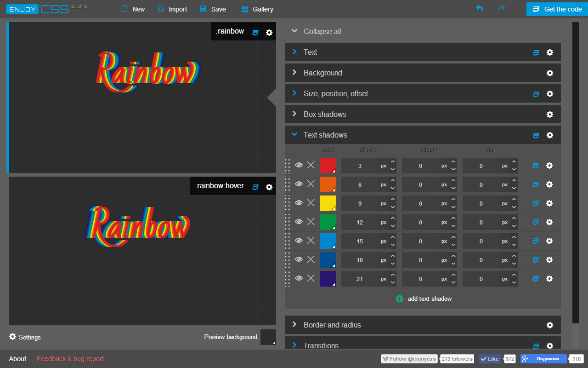The width and height of the screenshot is (588, 368).
Task: Click Follow @enjoycss Twitter button
Action: coord(409,359)
